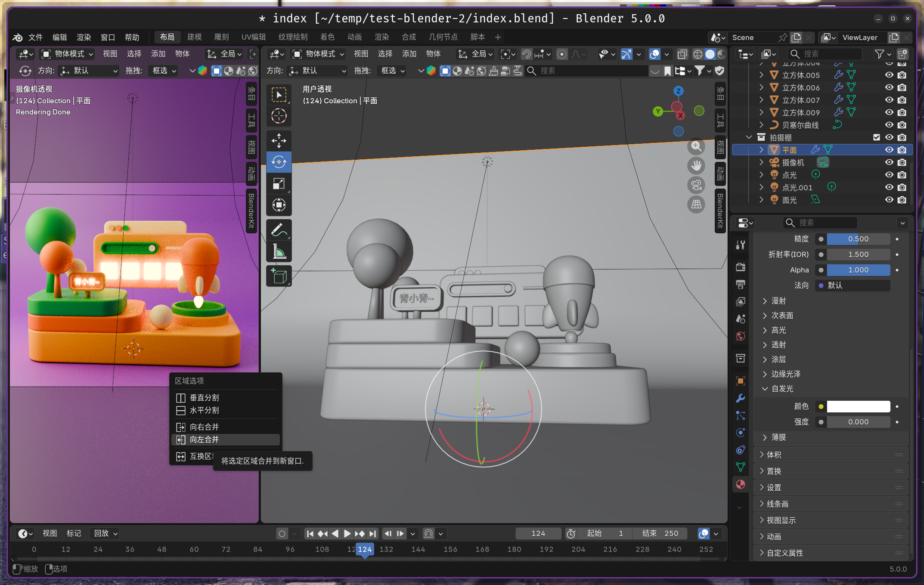This screenshot has height=585, width=924.
Task: Click the current frame 124 field
Action: coord(538,534)
